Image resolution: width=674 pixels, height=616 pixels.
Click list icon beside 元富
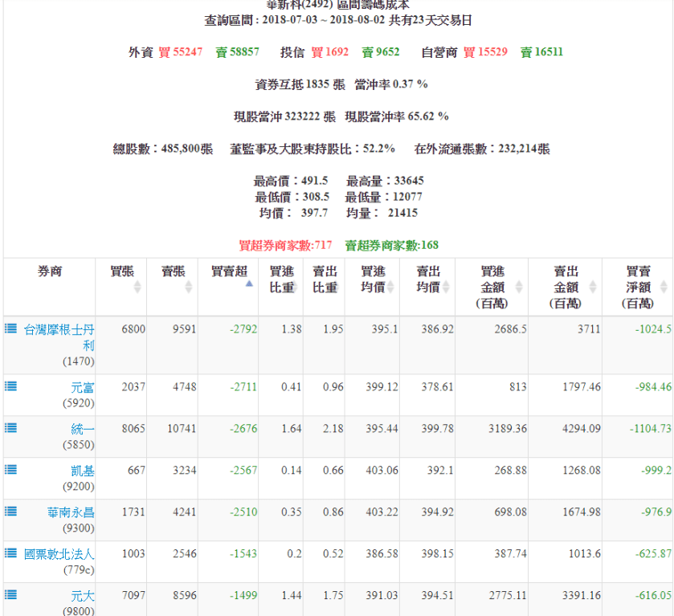(11, 386)
